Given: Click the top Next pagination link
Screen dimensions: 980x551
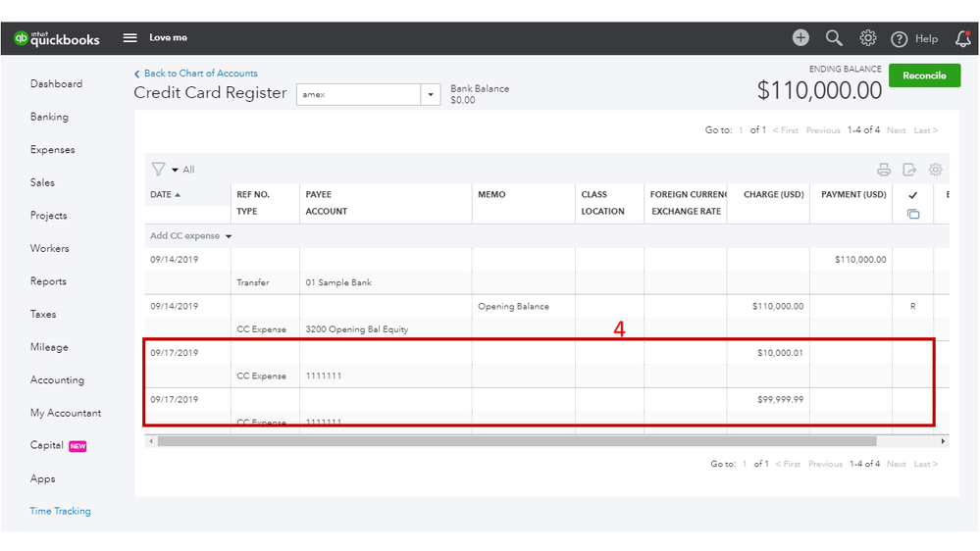Looking at the screenshot, I should 897,130.
